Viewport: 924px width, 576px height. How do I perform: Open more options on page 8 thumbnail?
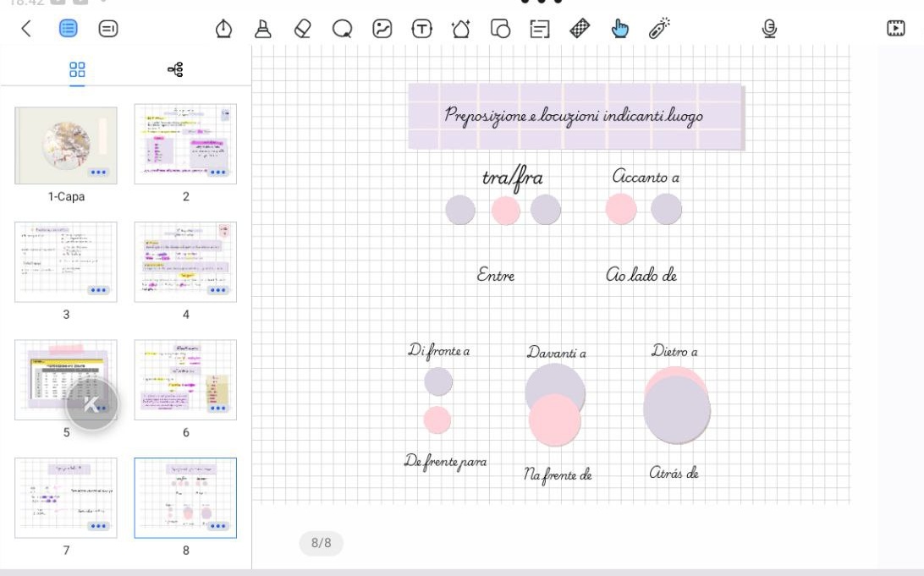218,526
